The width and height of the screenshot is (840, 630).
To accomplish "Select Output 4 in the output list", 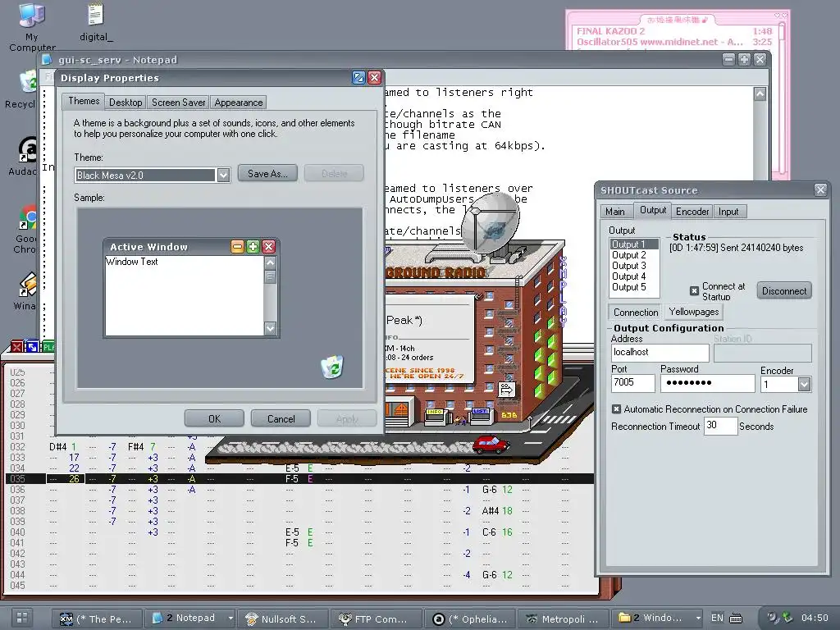I will 634,276.
